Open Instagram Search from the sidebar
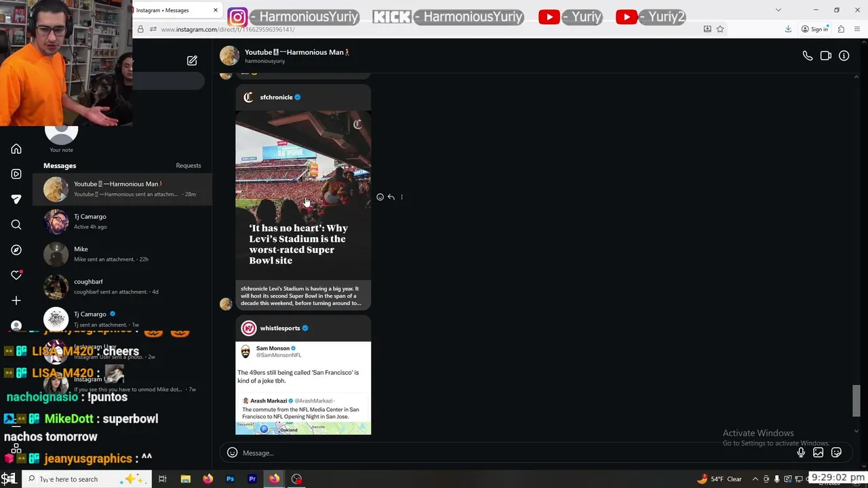The image size is (868, 488). click(16, 224)
